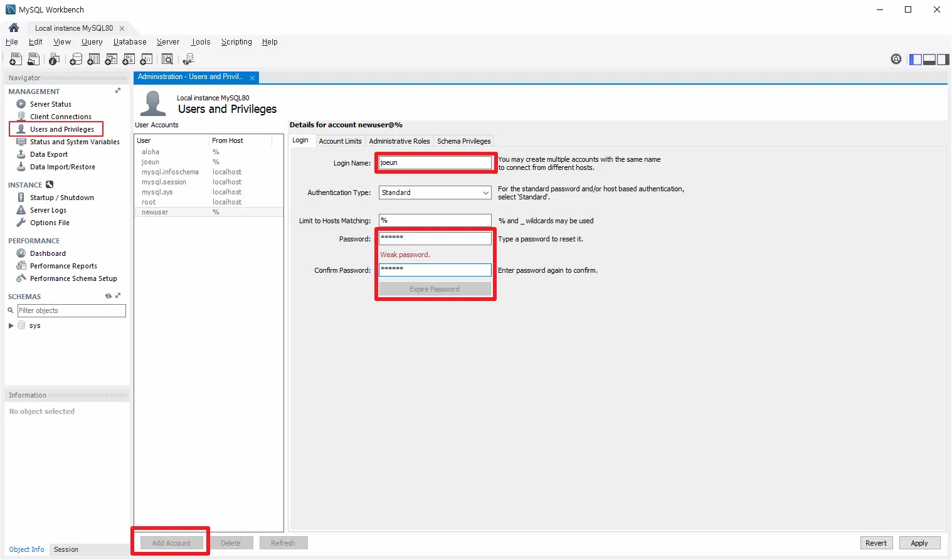952x560 pixels.
Task: Open the Query menu
Action: (92, 42)
